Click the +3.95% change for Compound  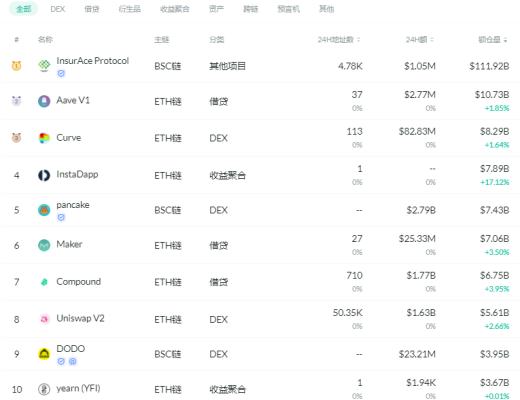point(497,289)
